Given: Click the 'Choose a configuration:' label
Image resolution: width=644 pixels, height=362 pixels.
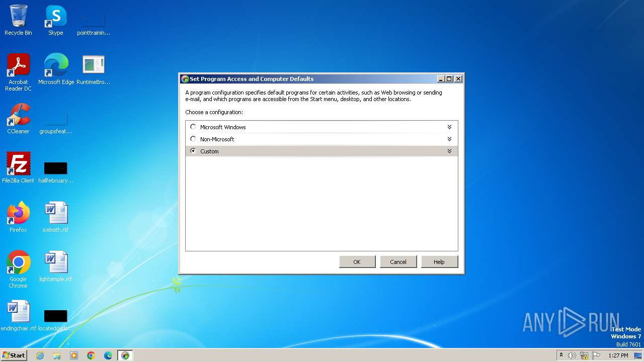Looking at the screenshot, I should click(x=214, y=112).
